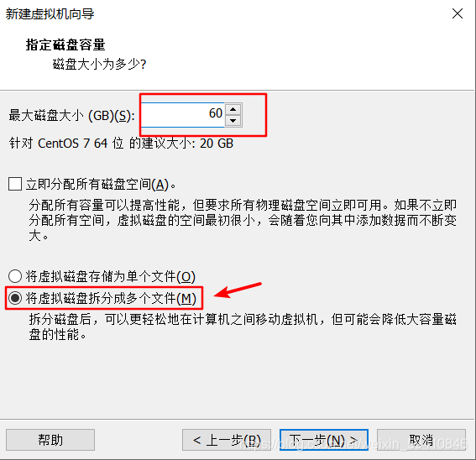The height and width of the screenshot is (460, 476).
Task: Click the 将虚拟磁盘存储为单个文件(O) label text
Action: coord(111,277)
